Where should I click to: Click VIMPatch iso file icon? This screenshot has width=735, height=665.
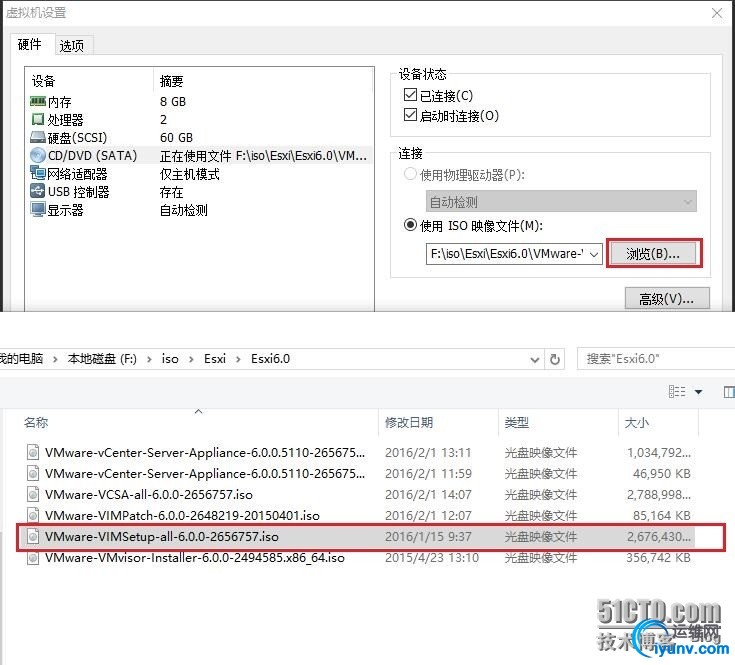[33, 516]
